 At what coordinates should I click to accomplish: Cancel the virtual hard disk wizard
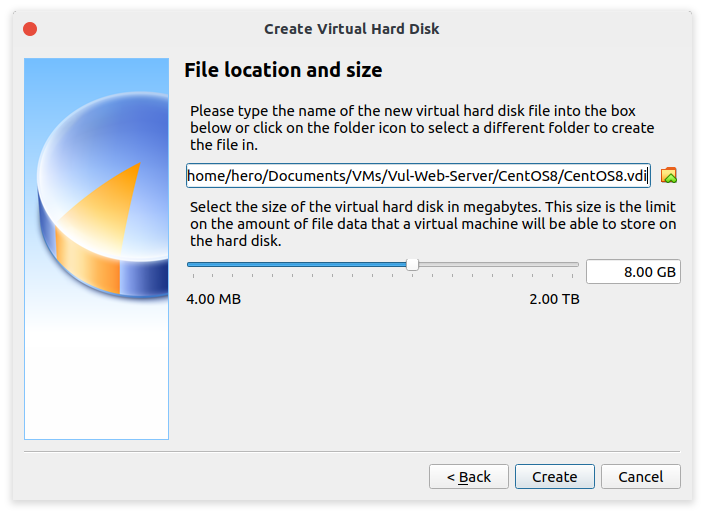point(640,476)
